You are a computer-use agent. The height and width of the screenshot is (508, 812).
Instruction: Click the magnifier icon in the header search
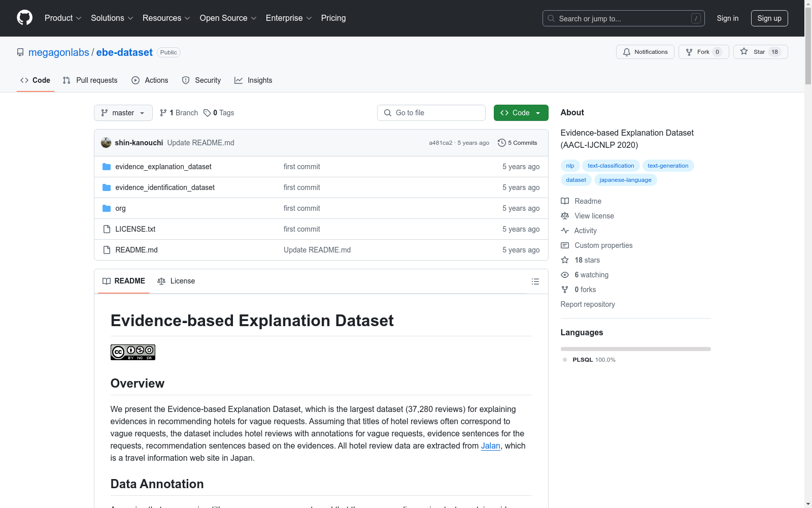coord(551,18)
